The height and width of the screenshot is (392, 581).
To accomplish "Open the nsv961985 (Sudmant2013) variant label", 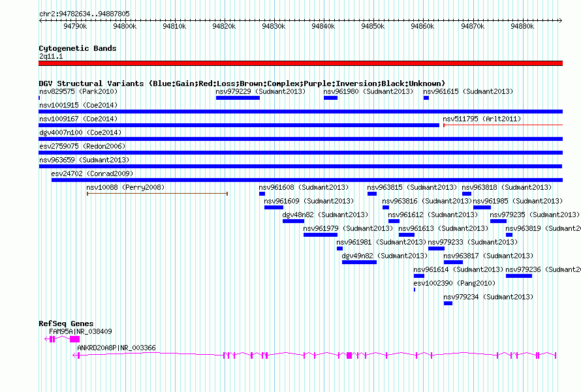I will coord(518,201).
